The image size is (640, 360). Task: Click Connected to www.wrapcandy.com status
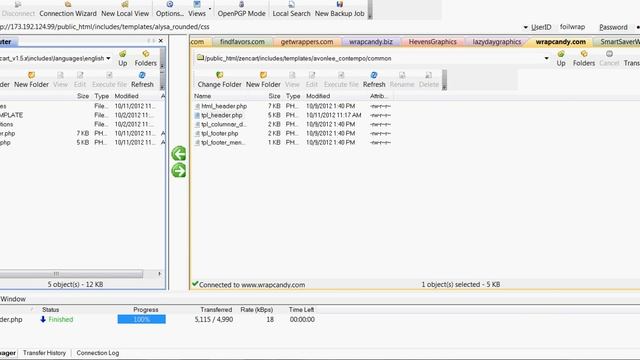pyautogui.click(x=252, y=284)
